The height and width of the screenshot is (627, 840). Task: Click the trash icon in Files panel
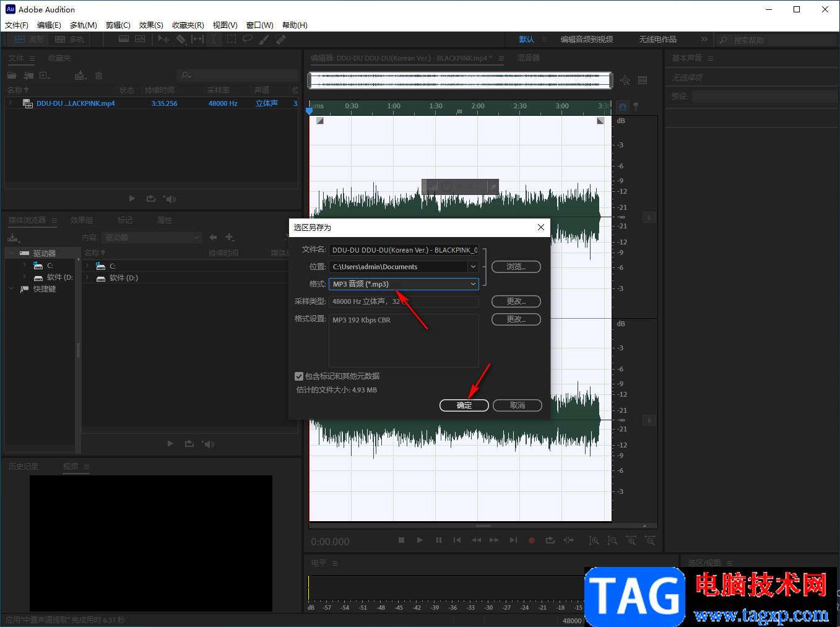tap(98, 76)
